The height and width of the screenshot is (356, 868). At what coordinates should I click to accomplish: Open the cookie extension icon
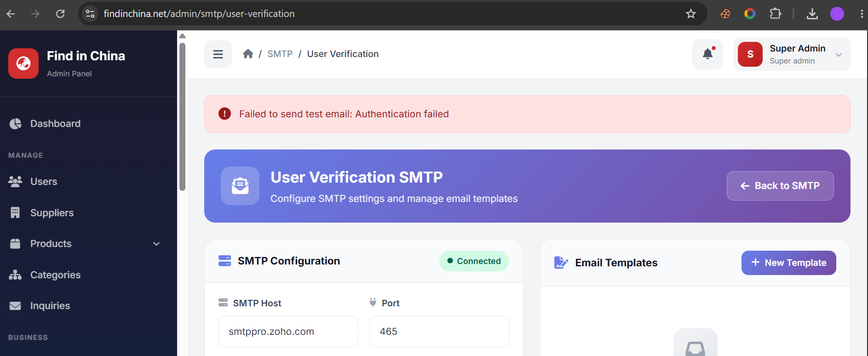pyautogui.click(x=725, y=14)
